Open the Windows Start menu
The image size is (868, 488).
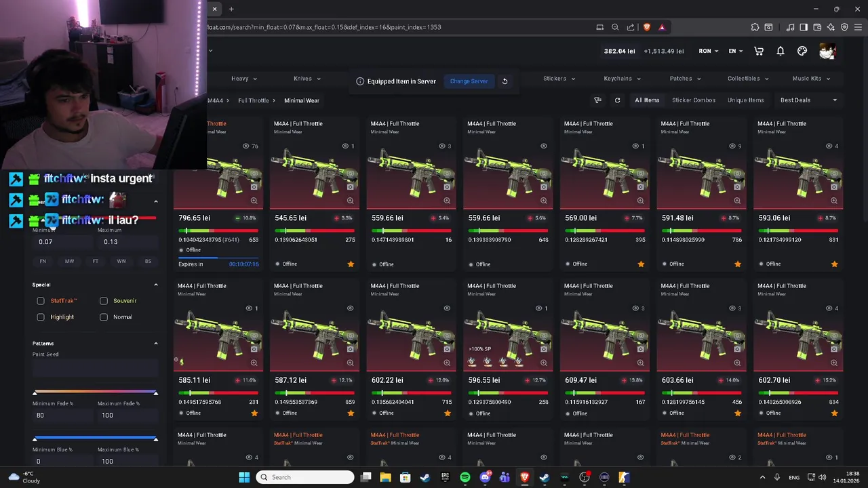click(244, 477)
